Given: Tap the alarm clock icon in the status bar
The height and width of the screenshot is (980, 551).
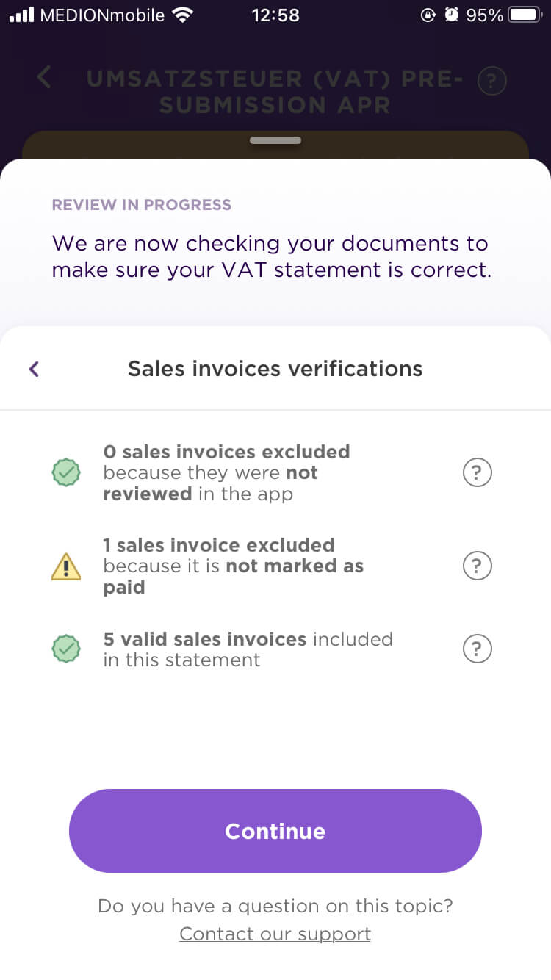Looking at the screenshot, I should (450, 14).
